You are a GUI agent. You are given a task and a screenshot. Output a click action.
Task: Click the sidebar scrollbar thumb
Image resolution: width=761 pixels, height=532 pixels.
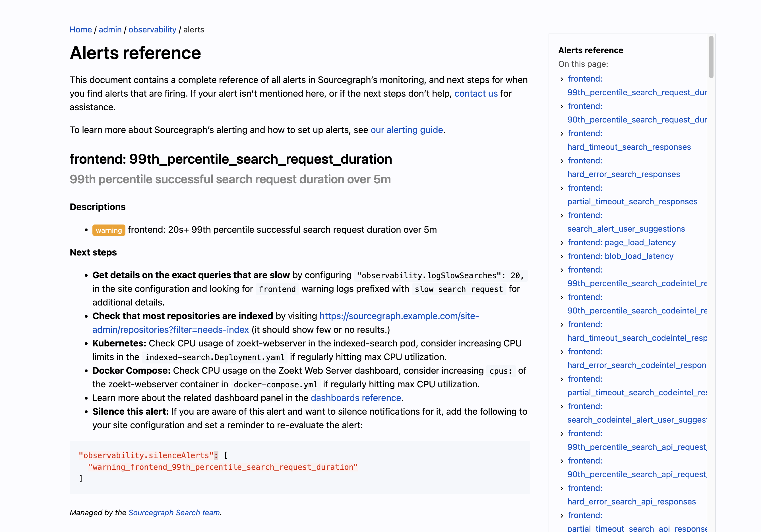(x=711, y=57)
